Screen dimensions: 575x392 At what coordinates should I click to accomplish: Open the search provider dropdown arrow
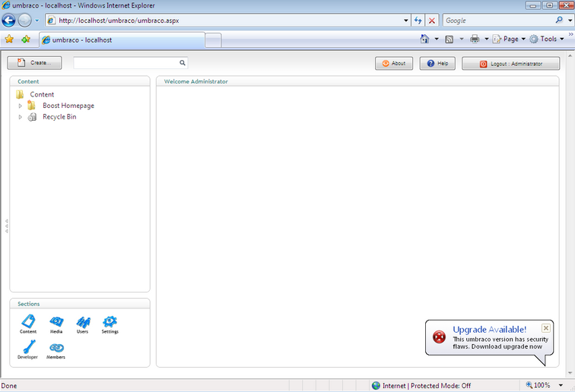point(570,21)
